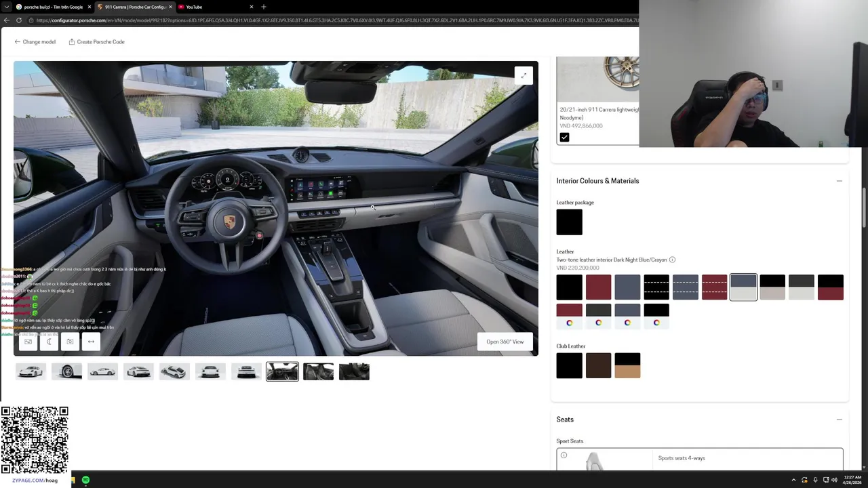The width and height of the screenshot is (868, 488).
Task: Show the side profile exterior thumbnail
Action: click(x=102, y=371)
